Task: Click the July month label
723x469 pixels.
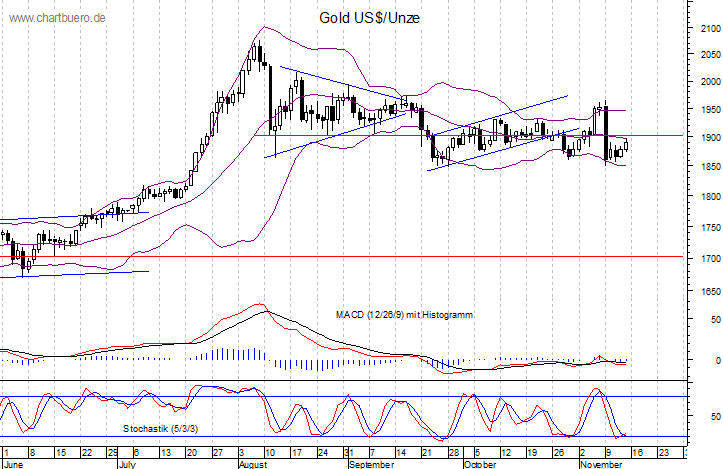Action: (x=127, y=464)
